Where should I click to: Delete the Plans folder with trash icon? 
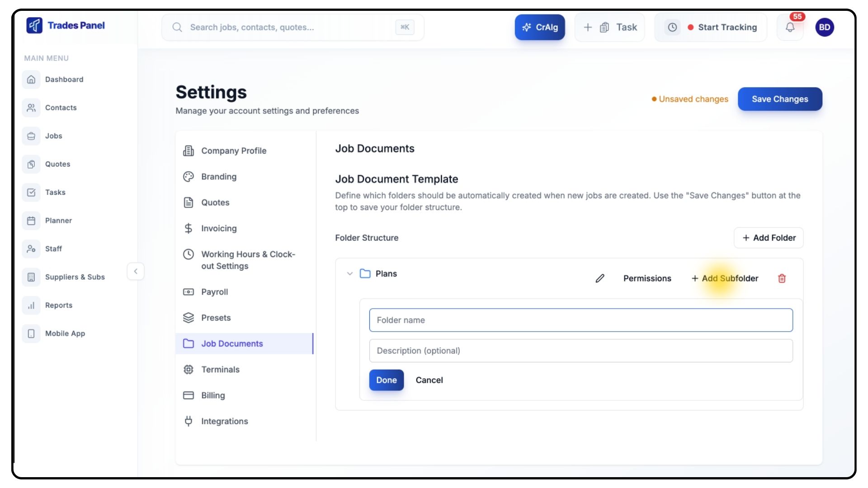point(782,278)
